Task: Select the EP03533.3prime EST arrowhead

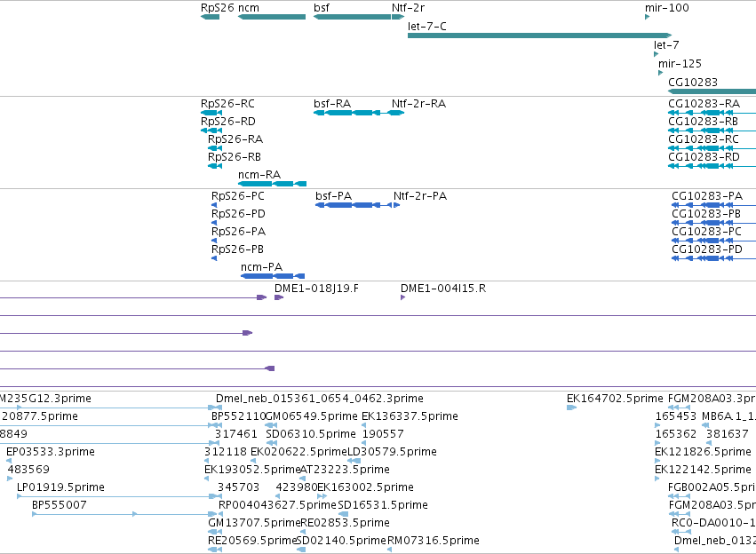Action: (x=9, y=461)
